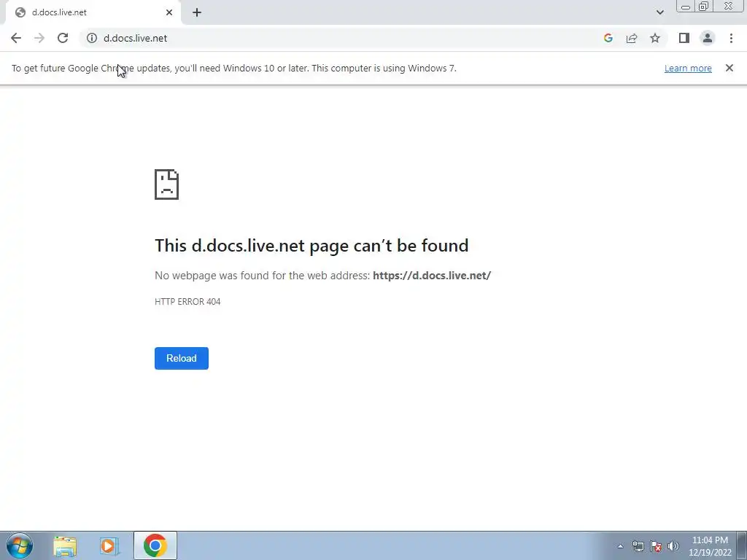View site information icon in address bar
747x560 pixels.
click(92, 38)
